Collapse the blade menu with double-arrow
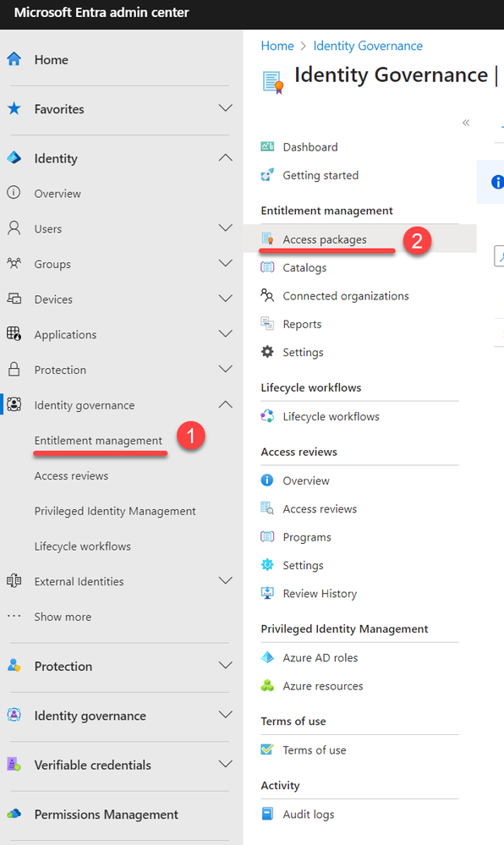The height and width of the screenshot is (845, 504). click(466, 123)
